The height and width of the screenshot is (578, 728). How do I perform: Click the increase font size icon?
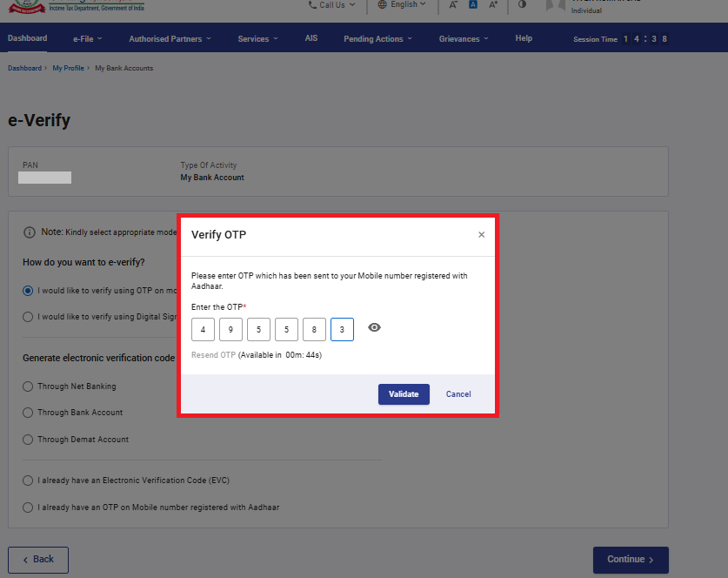pyautogui.click(x=494, y=5)
